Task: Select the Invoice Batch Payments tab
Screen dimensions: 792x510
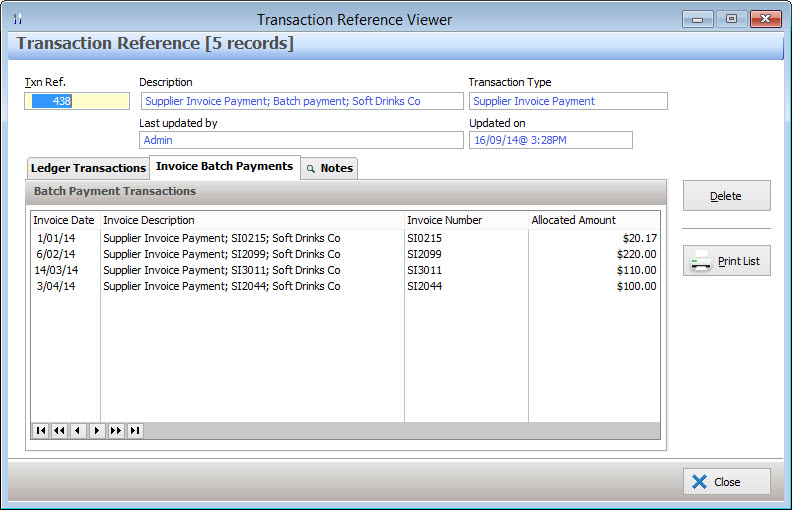Action: 224,166
